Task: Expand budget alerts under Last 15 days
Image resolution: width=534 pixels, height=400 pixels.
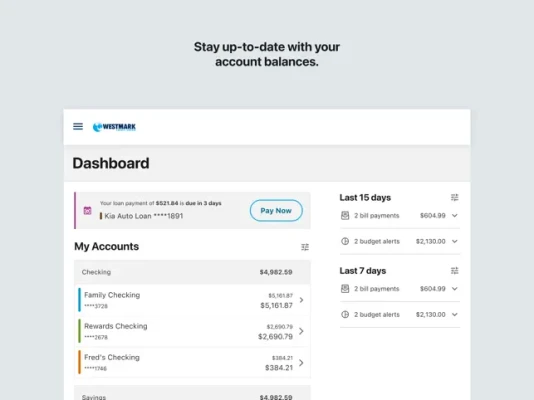Action: (455, 241)
